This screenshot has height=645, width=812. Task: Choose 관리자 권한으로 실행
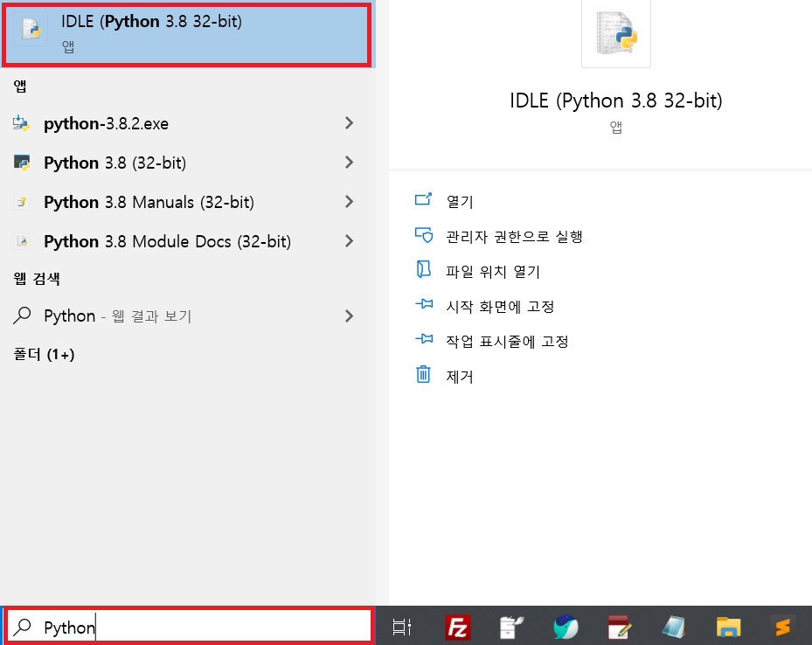click(514, 237)
